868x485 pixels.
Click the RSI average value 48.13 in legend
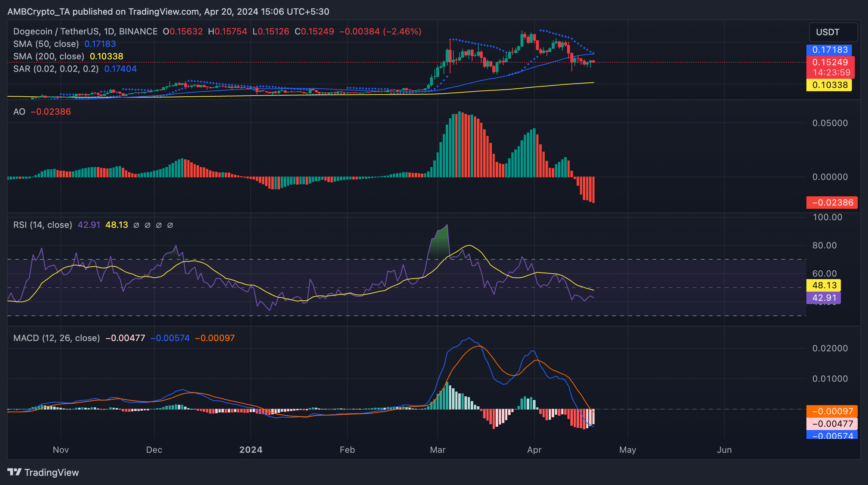(117, 225)
